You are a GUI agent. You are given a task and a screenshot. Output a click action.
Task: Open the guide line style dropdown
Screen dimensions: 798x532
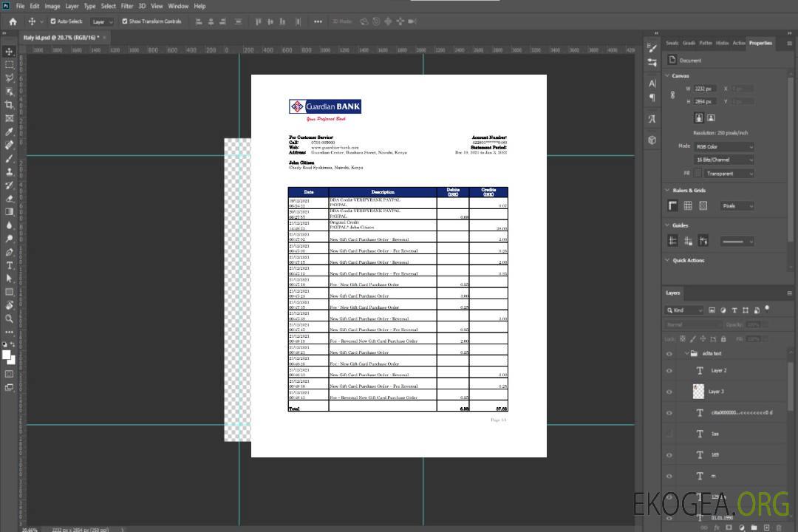(x=737, y=242)
